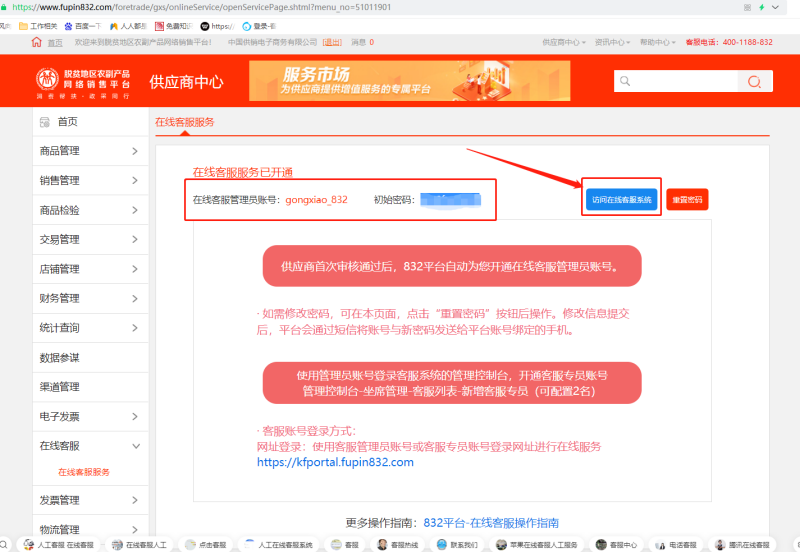Click 电话客服 suggestion chip
The image size is (800, 552).
(x=676, y=545)
